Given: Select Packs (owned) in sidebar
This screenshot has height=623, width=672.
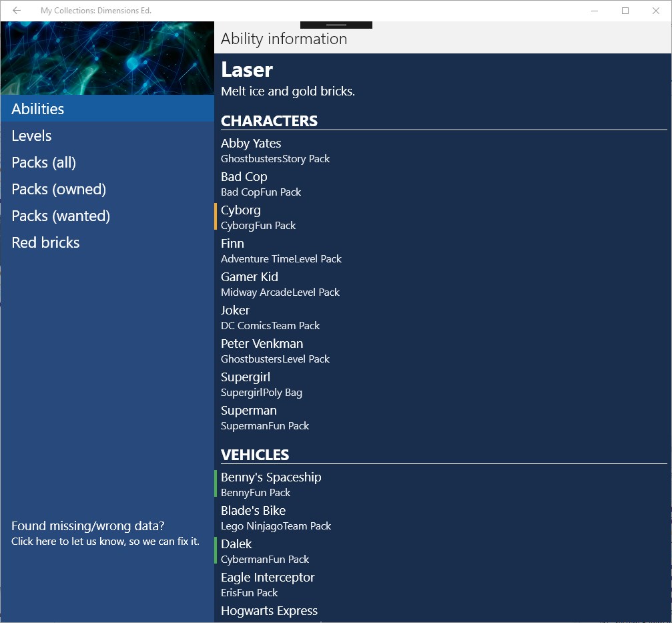Looking at the screenshot, I should (107, 189).
